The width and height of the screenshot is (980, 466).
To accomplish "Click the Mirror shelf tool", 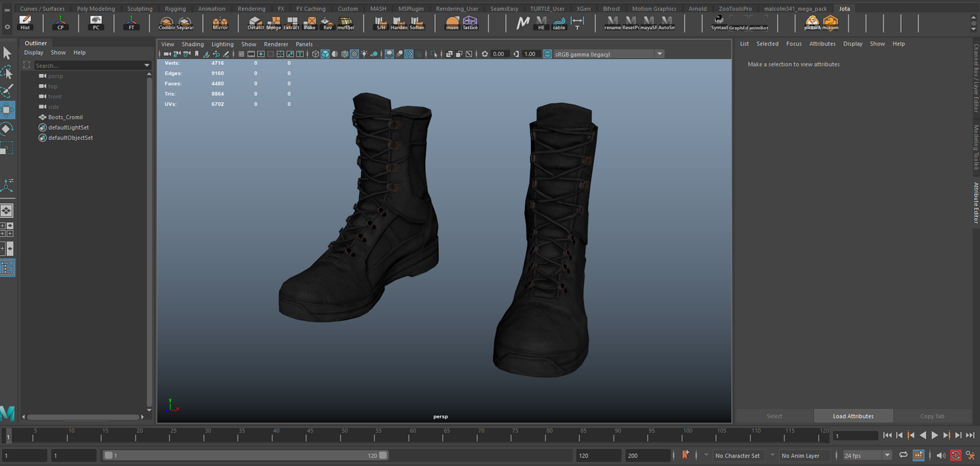I will pos(220,23).
